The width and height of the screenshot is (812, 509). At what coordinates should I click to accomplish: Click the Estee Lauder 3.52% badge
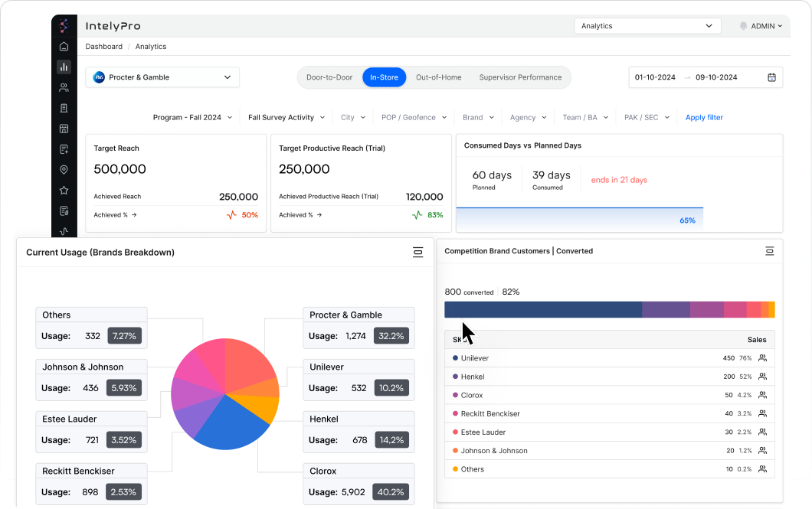click(124, 439)
